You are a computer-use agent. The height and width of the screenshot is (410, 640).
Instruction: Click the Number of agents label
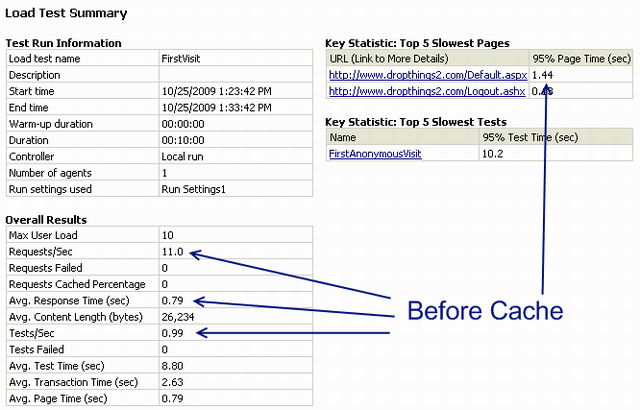click(x=50, y=173)
